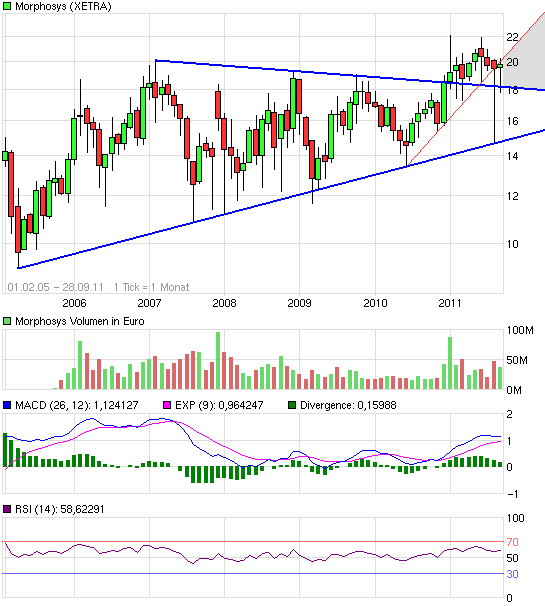The height and width of the screenshot is (606, 545).
Task: Click the price axis value 10
Action: point(513,244)
